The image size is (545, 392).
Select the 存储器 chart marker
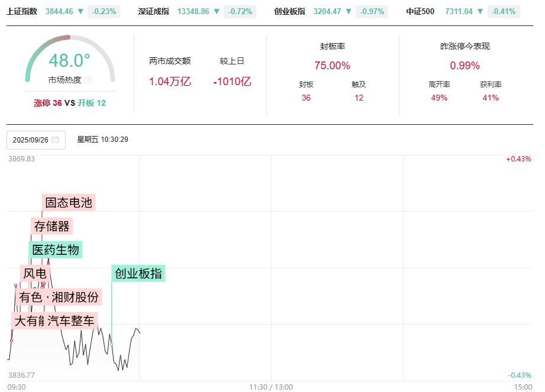coord(52,226)
